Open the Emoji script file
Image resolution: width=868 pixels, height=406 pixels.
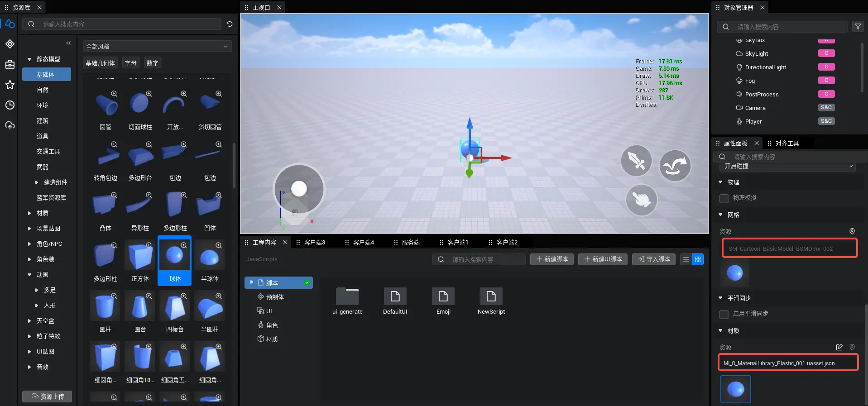pyautogui.click(x=443, y=301)
